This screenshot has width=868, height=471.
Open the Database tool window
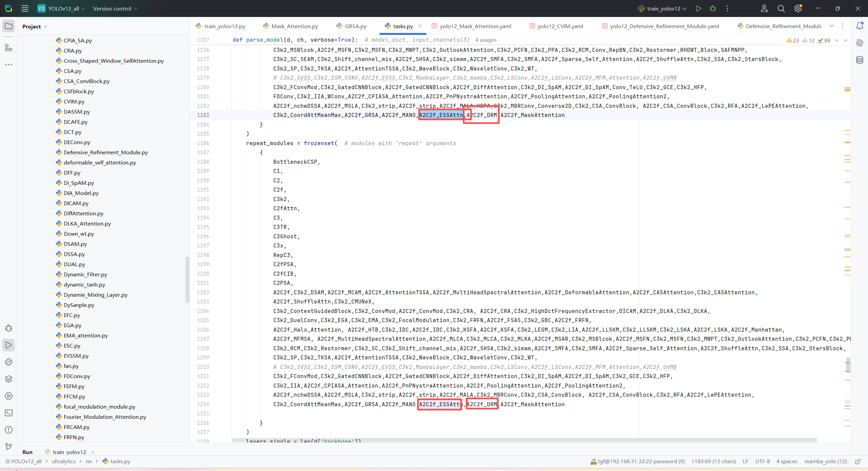point(860,60)
